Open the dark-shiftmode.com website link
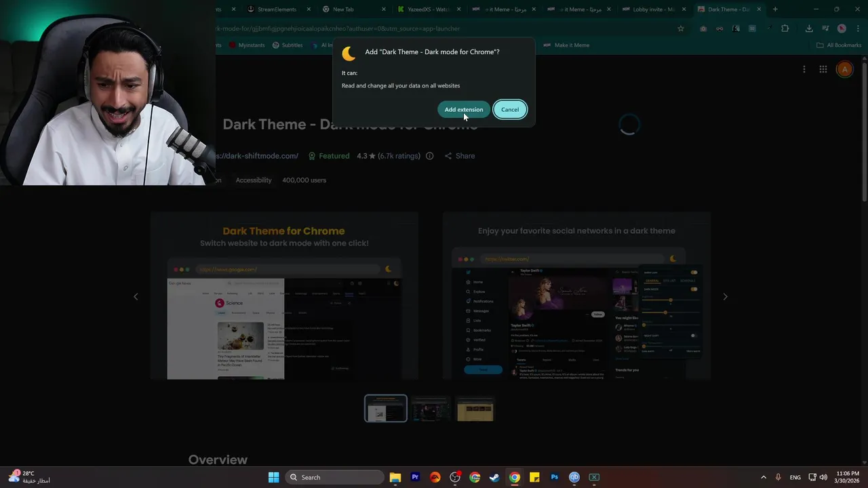Viewport: 868px width, 488px height. [257, 156]
